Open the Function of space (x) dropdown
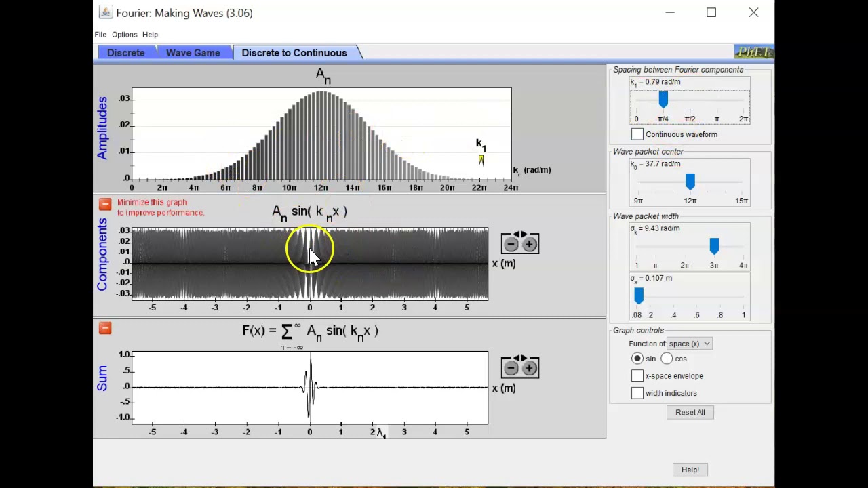The image size is (868, 488). pos(689,344)
